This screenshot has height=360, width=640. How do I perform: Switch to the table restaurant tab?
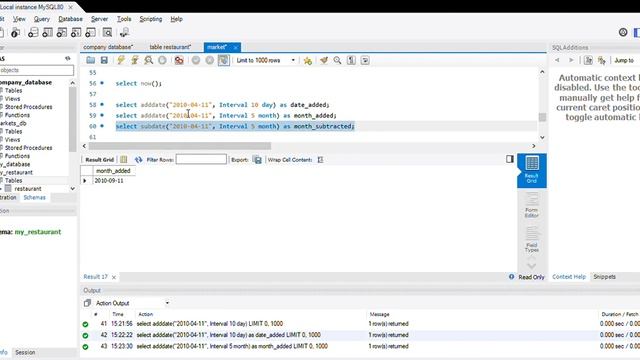tap(170, 47)
